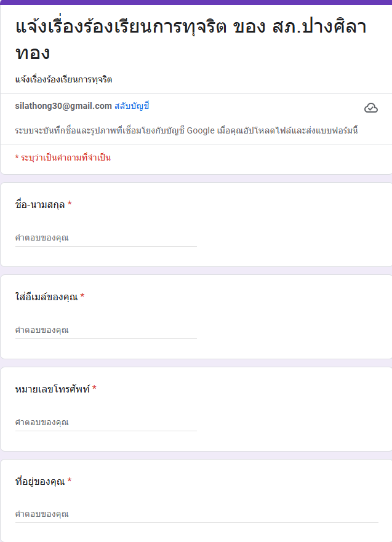392x542 pixels.
Task: Click the red asterisk beside หมายเลขโทรศัพท์
Action: 94,389
